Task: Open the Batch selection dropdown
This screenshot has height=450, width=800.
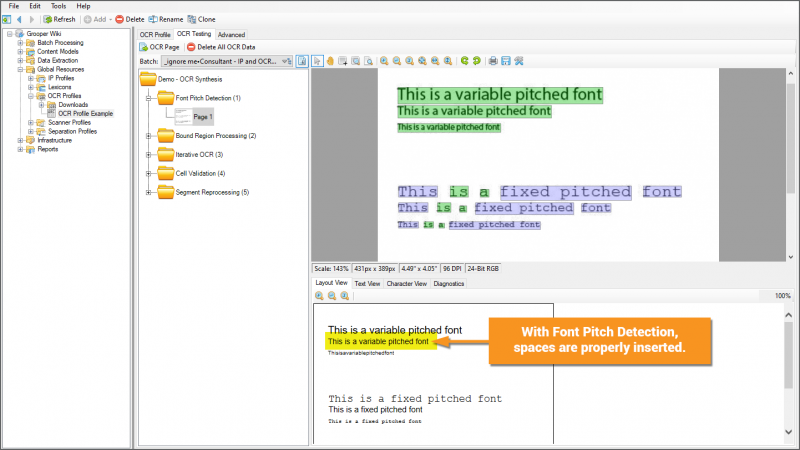Action: click(x=287, y=61)
